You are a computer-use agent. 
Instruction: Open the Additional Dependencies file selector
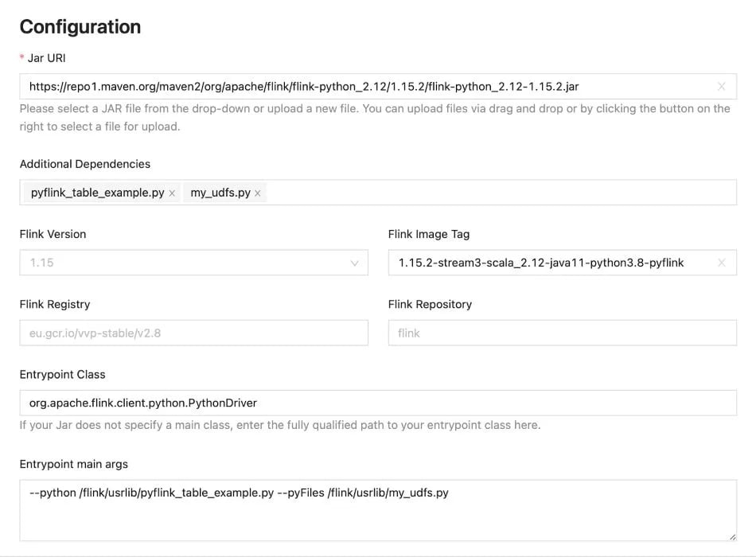[x=477, y=192]
